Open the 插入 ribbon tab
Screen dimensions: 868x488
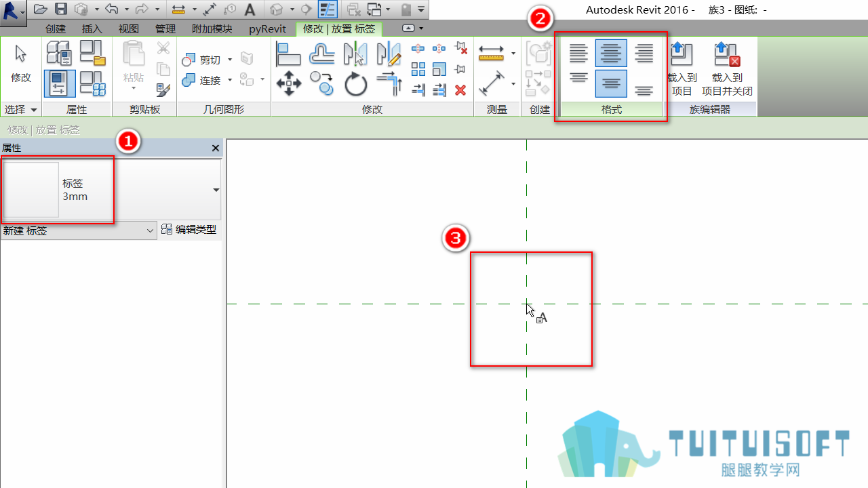[x=92, y=29]
